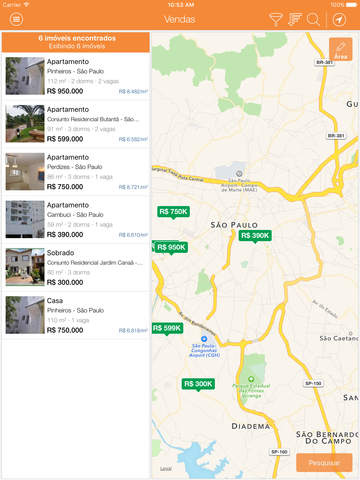Select the R$ 950K map pin

click(170, 248)
